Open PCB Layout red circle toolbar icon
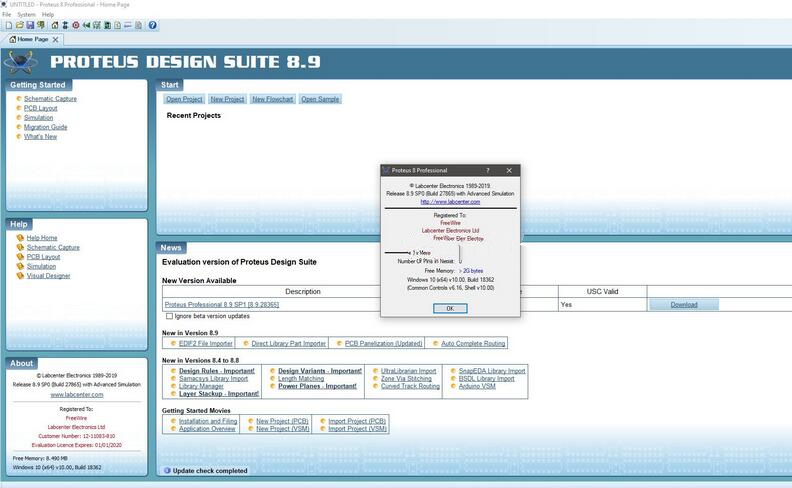The image size is (792, 488). (x=76, y=25)
